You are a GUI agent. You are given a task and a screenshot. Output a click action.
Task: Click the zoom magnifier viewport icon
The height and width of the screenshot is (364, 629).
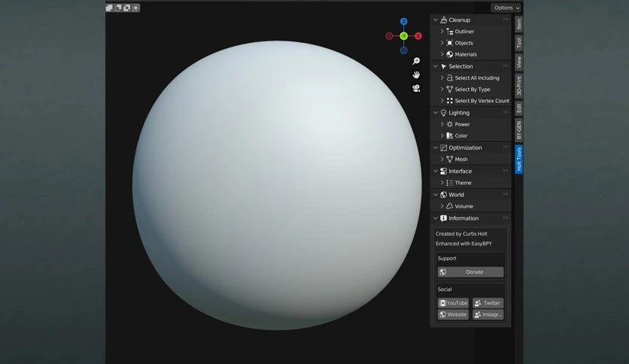(x=416, y=61)
